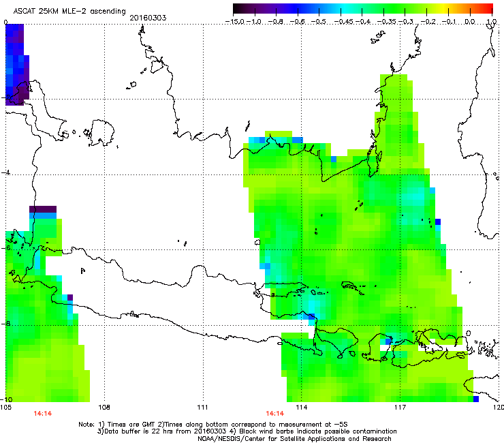Click the "-0.45" color scale label
This screenshot has width=504, height=443.
coord(344,22)
